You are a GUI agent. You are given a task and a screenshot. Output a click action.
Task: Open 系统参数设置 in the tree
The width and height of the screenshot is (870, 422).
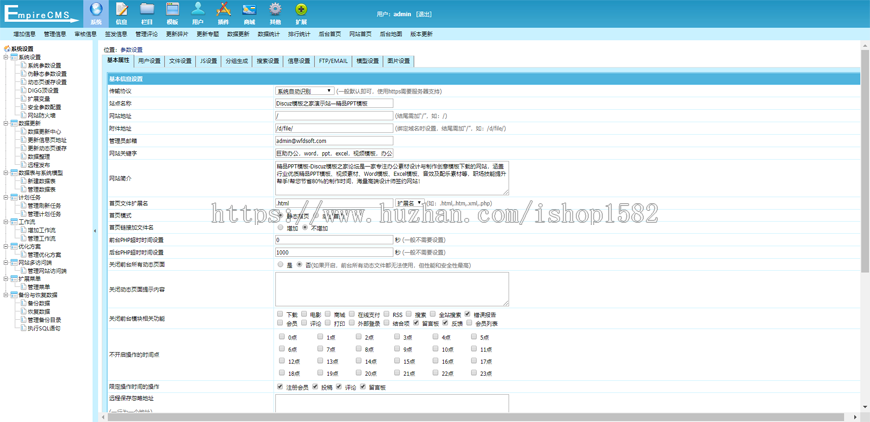coord(44,65)
